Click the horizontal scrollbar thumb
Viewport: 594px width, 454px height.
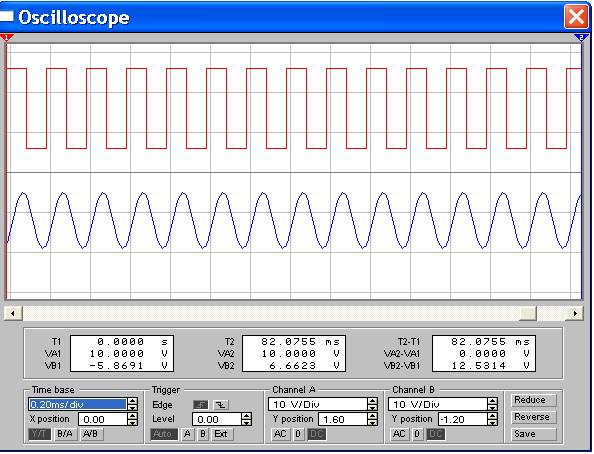point(528,313)
